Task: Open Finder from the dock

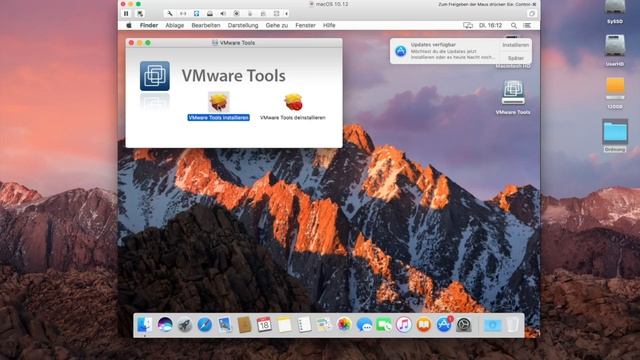Action: 144,325
